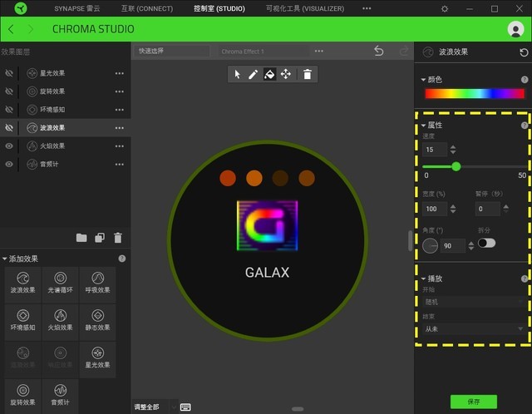Click the keyboard icon at the canvas bottom

click(x=185, y=407)
